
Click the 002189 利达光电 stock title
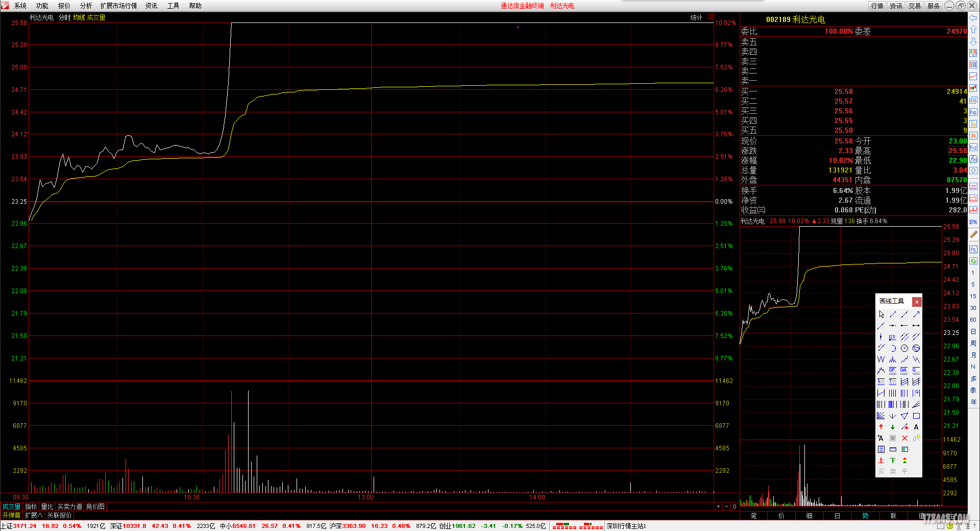(795, 19)
